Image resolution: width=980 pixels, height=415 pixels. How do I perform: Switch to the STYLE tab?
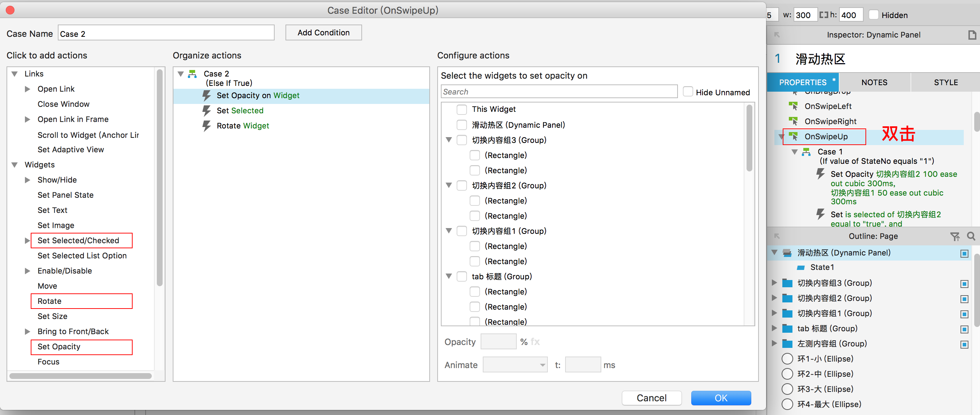[x=945, y=83]
